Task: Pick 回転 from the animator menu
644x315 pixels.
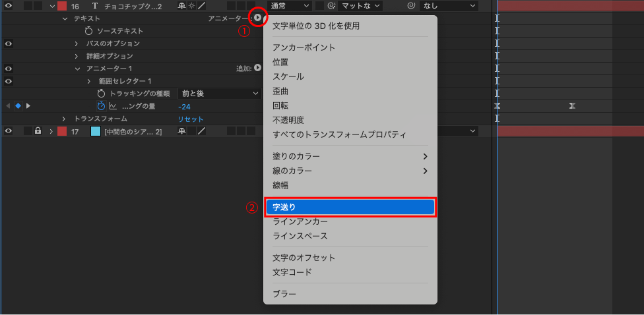Action: coord(350,105)
